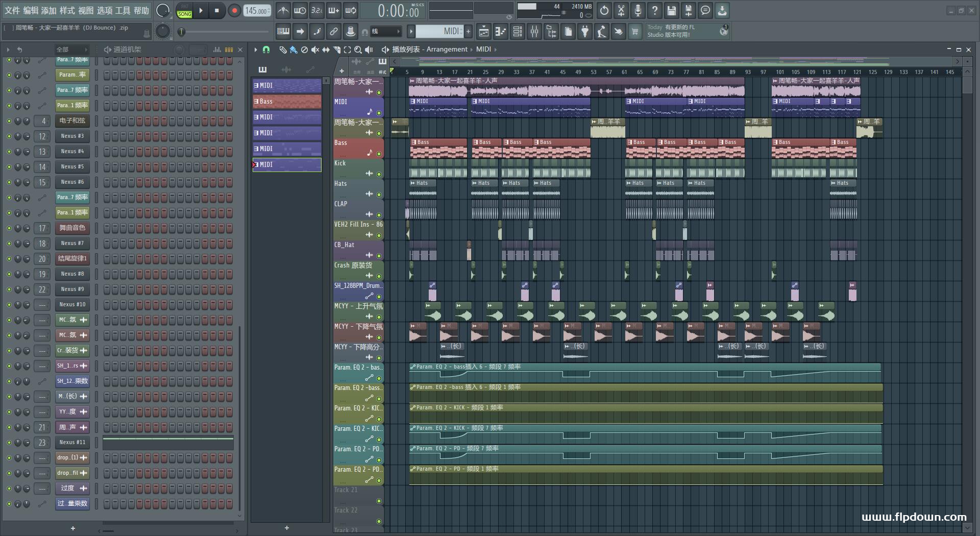Open channel rack options arrow menu
This screenshot has width=980, height=536.
(x=8, y=50)
